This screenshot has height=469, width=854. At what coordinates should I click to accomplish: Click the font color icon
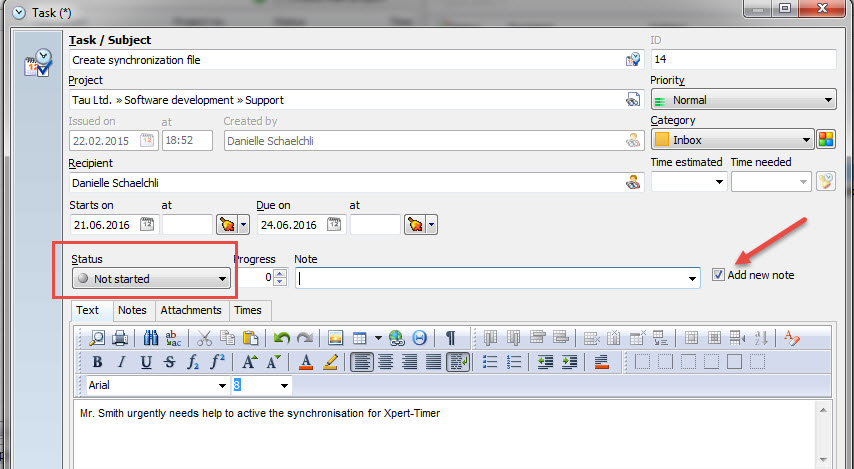click(307, 362)
